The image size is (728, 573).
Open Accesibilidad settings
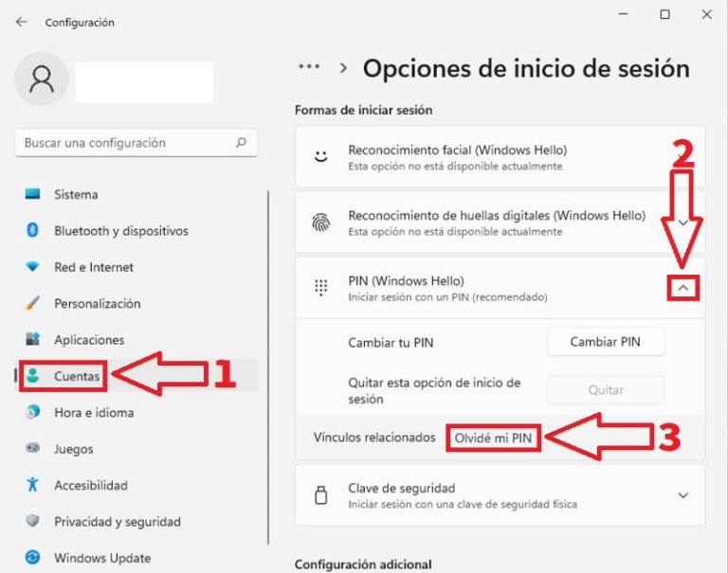(x=91, y=485)
